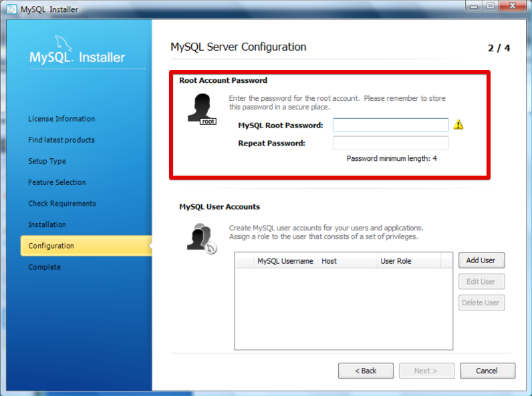
Task: Select the highlighted Configuration step
Action: [86, 246]
